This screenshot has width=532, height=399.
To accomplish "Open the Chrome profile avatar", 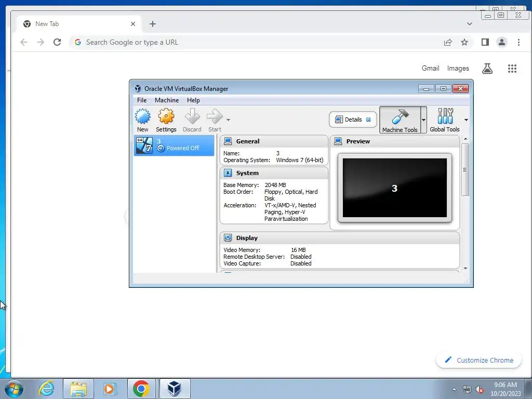I will 502,42.
